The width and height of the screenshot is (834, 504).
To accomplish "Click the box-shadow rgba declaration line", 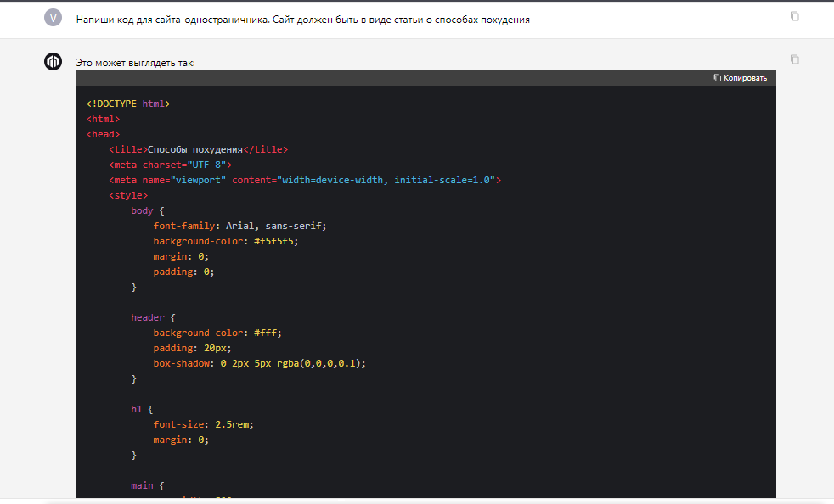I will pyautogui.click(x=260, y=363).
